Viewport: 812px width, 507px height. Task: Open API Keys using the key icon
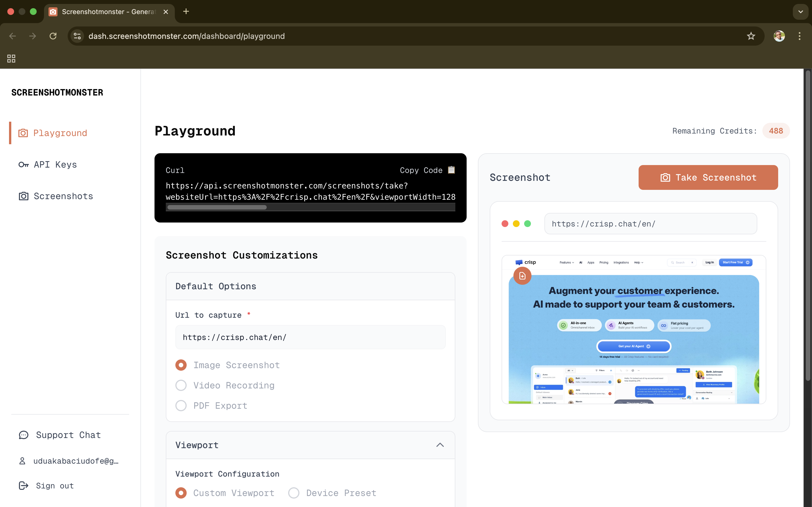[23, 164]
